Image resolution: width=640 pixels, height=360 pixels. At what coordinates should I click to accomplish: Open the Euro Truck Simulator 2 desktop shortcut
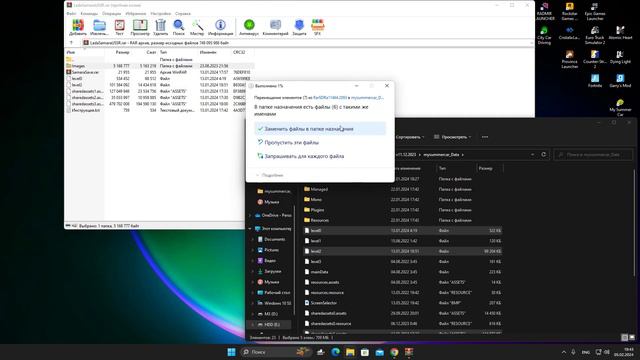(595, 36)
